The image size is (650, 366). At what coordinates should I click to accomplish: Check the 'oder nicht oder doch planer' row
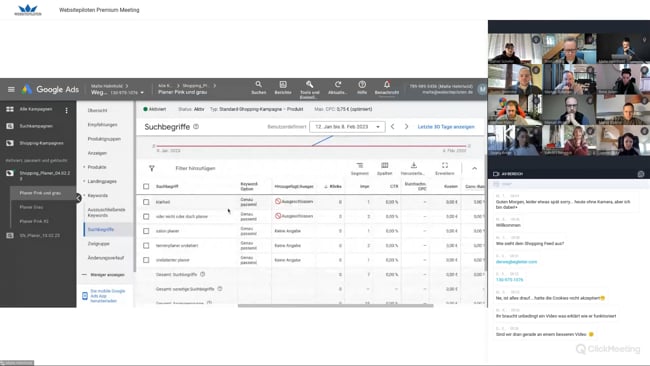pos(146,216)
